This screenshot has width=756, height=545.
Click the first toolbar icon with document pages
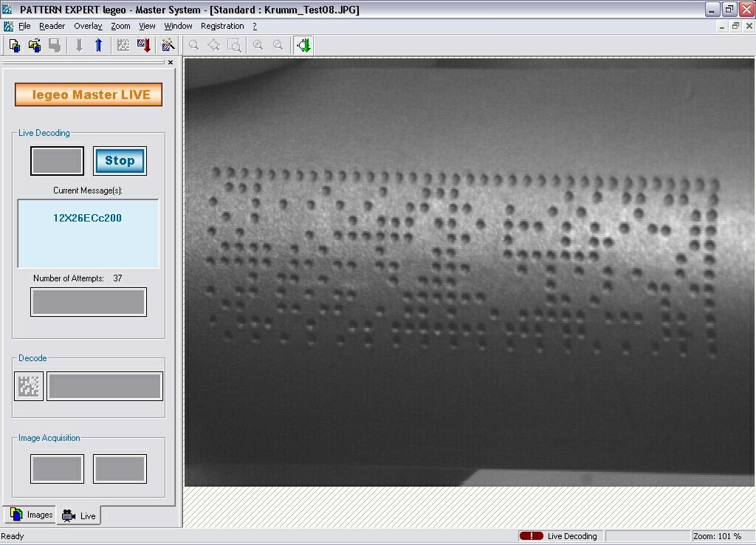click(14, 46)
